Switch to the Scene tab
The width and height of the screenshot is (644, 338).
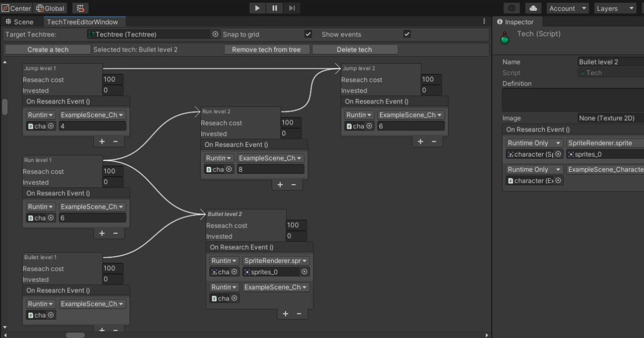[21, 21]
